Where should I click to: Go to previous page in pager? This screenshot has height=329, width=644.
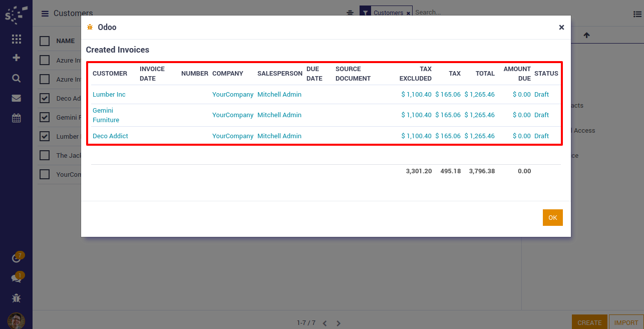point(325,323)
